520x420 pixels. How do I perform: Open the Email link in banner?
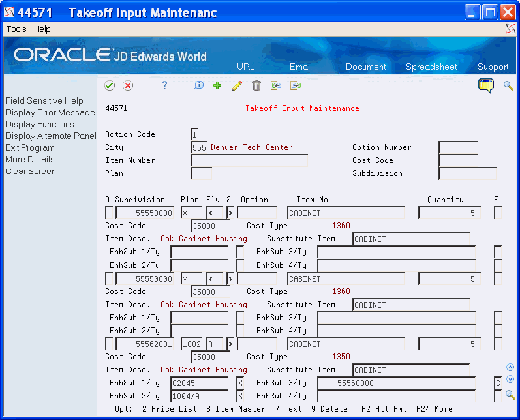click(x=301, y=67)
